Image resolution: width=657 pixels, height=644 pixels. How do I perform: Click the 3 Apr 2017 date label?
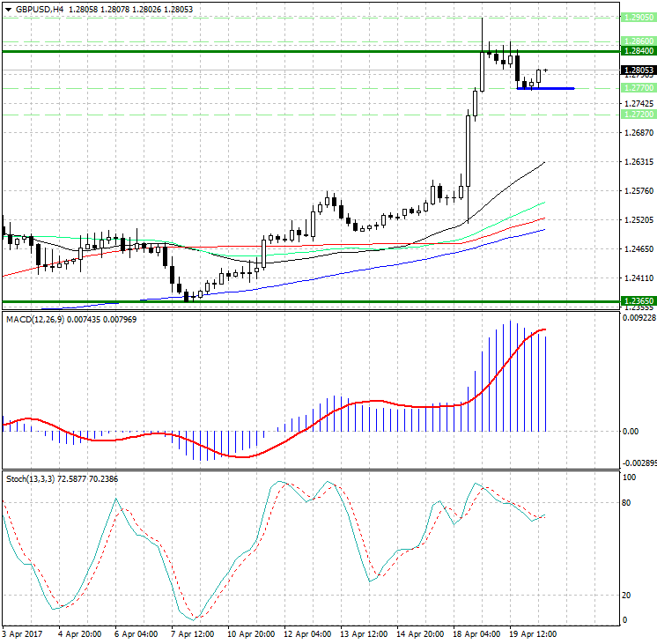point(23,633)
